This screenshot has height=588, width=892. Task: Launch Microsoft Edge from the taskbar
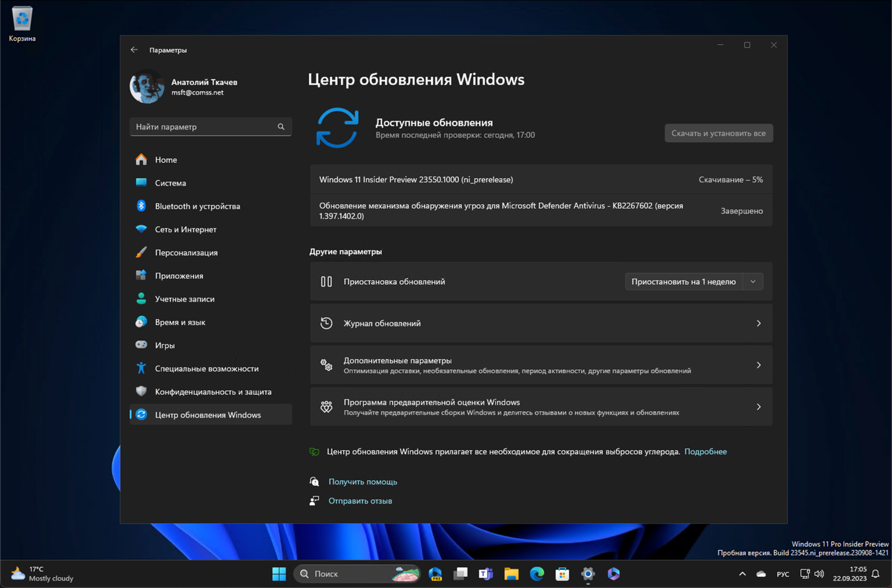pyautogui.click(x=536, y=573)
